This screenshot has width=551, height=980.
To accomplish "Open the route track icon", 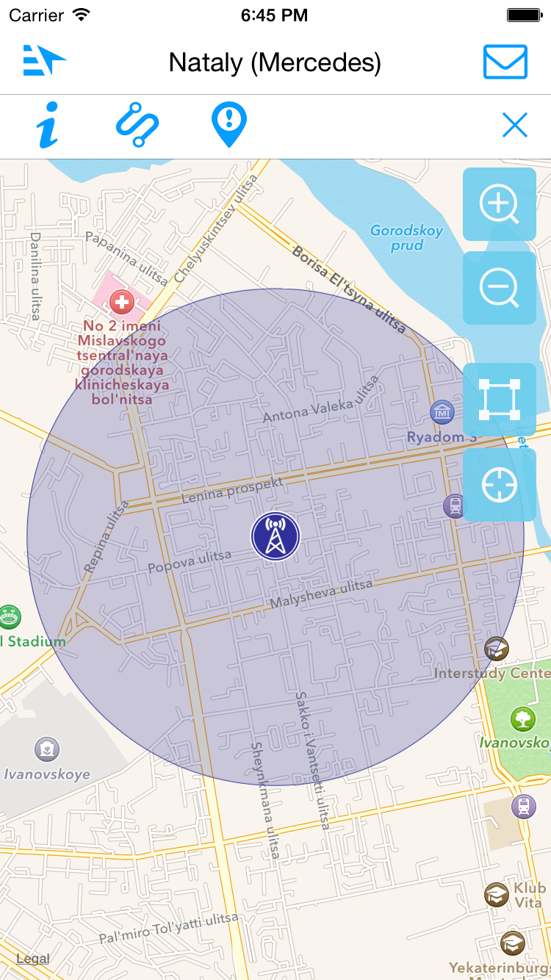I will [x=137, y=126].
